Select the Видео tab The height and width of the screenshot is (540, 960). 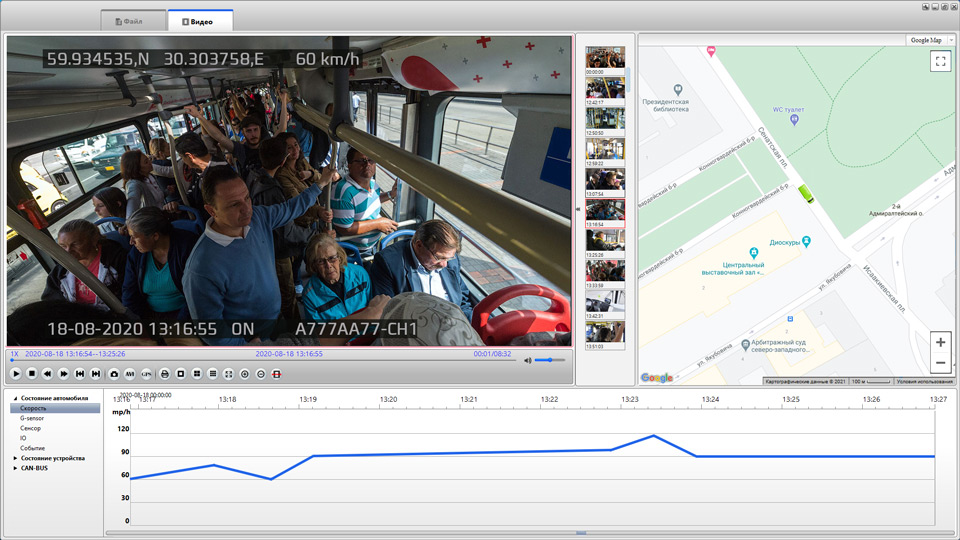click(200, 21)
